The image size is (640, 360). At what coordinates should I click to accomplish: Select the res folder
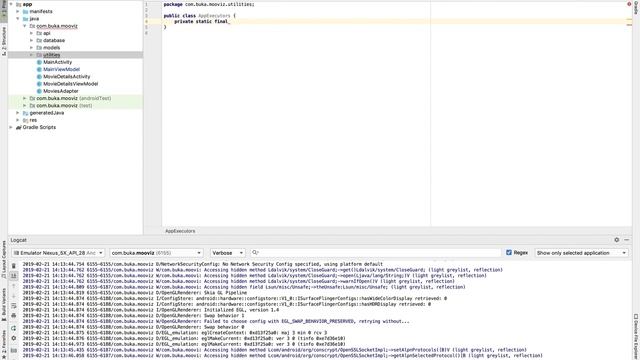click(33, 120)
